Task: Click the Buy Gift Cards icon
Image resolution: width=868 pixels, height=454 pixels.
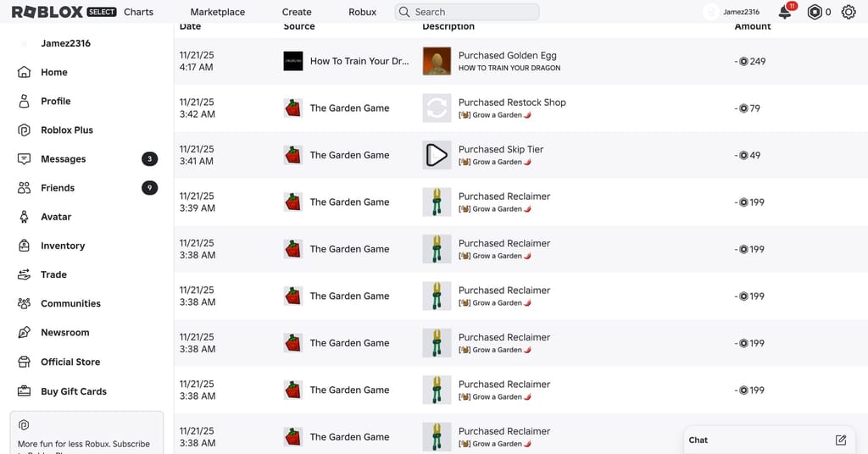Action: coord(24,391)
